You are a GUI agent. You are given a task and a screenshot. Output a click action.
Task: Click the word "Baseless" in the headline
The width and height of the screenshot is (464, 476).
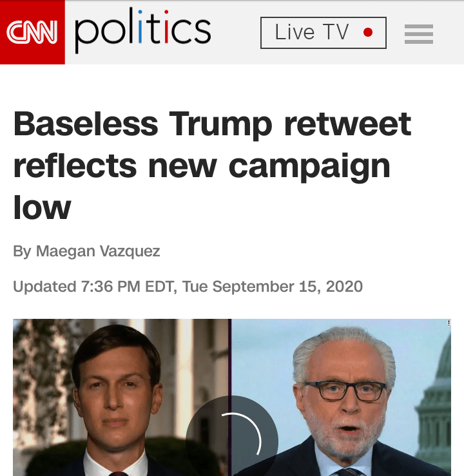pyautogui.click(x=85, y=124)
